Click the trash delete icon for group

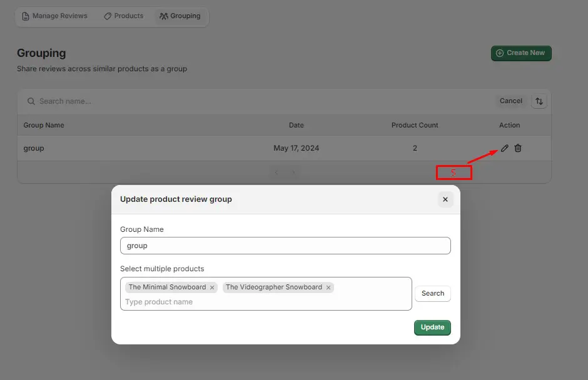click(518, 148)
